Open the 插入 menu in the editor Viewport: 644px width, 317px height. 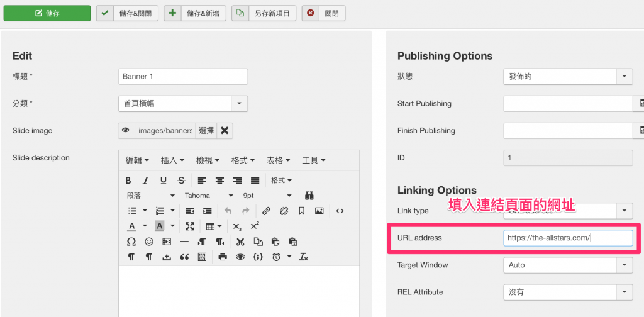click(172, 161)
